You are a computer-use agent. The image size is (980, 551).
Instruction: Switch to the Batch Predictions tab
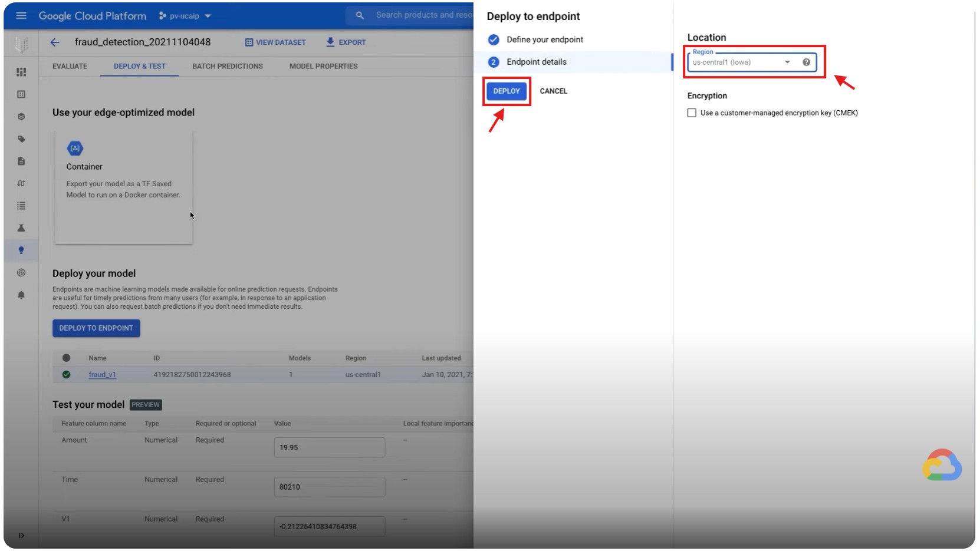(227, 67)
